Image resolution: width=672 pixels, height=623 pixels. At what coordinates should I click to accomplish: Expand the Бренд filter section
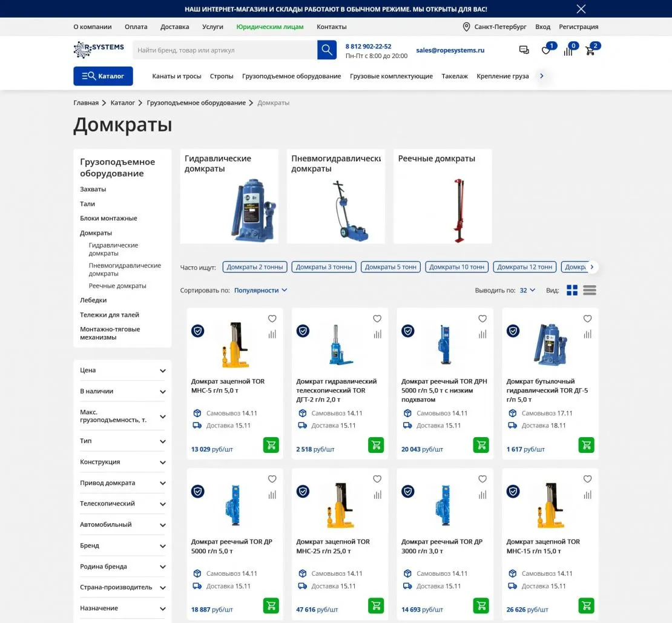(x=122, y=546)
